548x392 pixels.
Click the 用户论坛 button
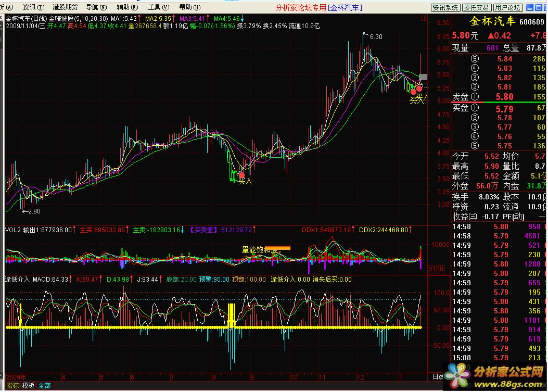[508, 7]
